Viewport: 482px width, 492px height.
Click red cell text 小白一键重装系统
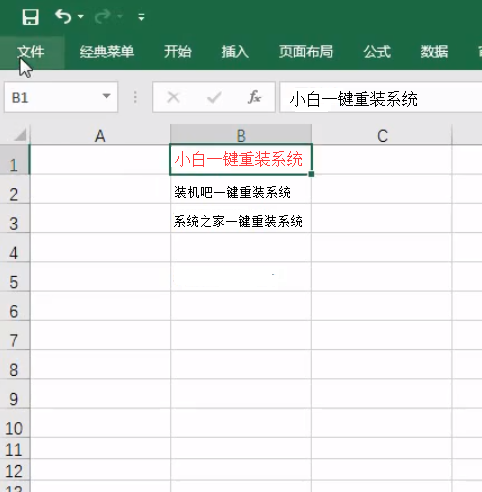click(239, 159)
